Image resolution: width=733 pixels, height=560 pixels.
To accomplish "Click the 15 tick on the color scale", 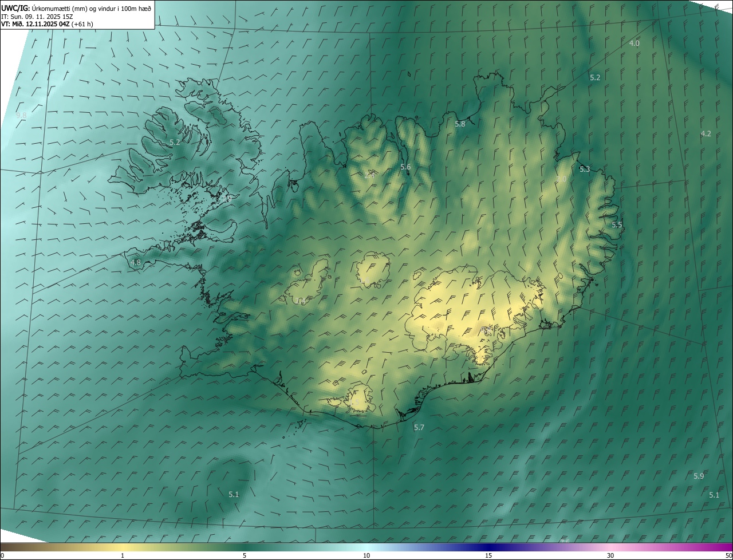I will [x=488, y=555].
